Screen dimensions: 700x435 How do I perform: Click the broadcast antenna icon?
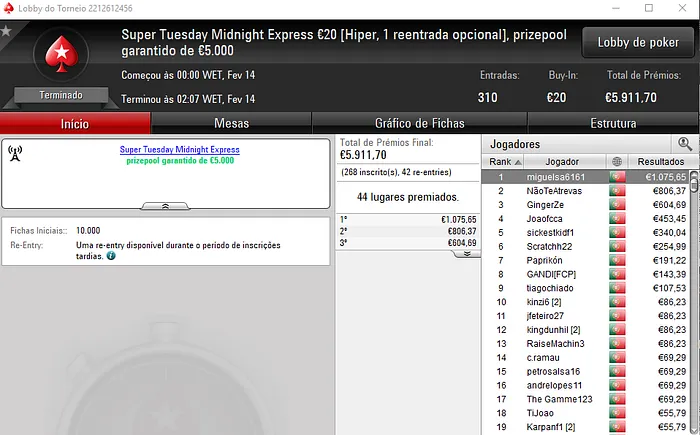pyautogui.click(x=15, y=153)
